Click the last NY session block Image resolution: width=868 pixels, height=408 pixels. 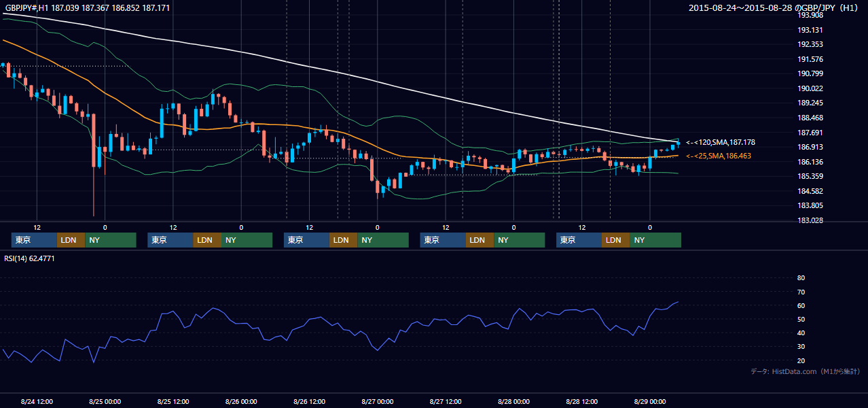coord(655,240)
